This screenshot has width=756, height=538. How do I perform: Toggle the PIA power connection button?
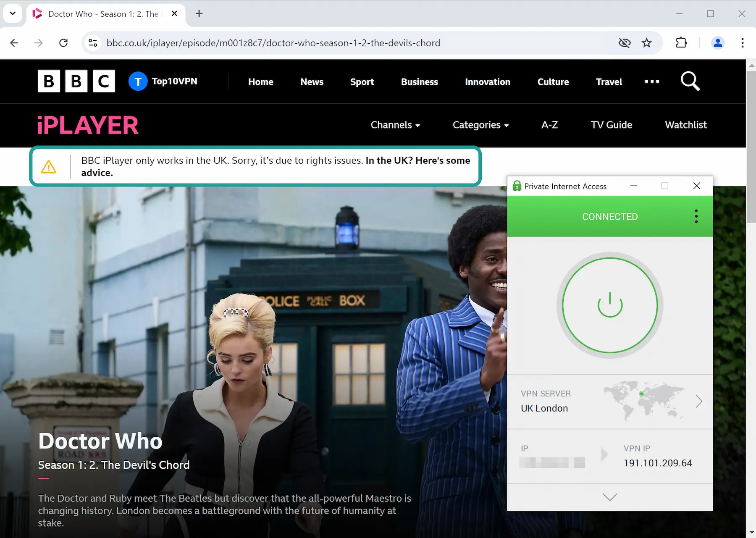(x=610, y=305)
